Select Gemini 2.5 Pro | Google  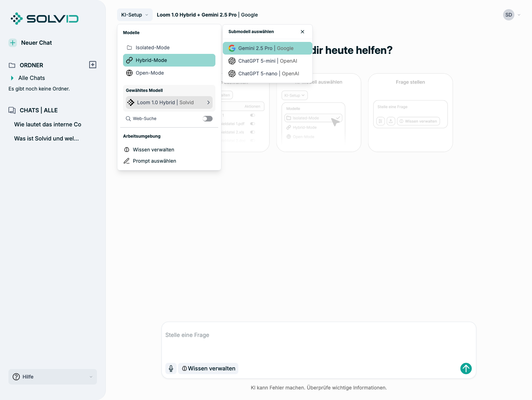tap(268, 48)
